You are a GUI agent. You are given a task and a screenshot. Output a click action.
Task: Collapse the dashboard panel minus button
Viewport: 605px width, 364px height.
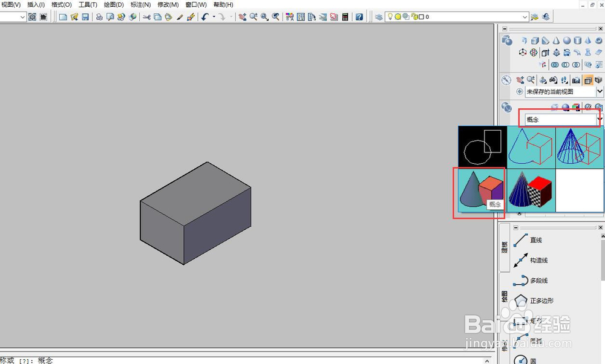point(505,28)
